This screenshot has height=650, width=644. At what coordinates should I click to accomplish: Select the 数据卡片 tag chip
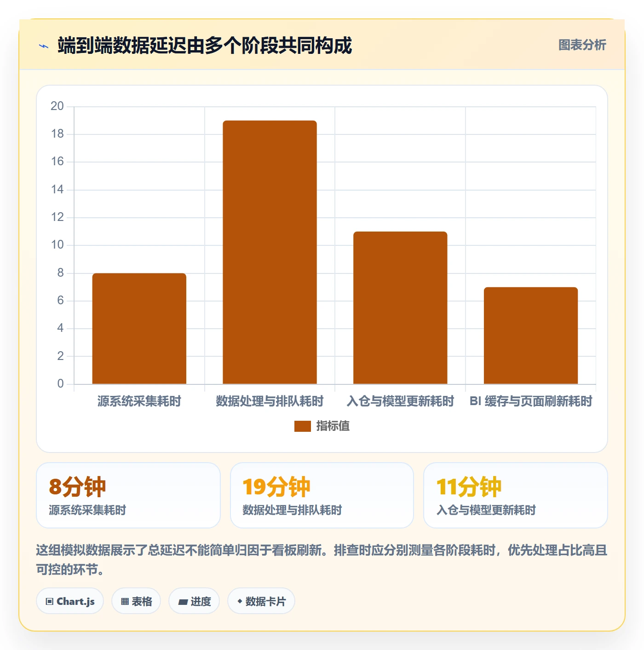point(261,601)
